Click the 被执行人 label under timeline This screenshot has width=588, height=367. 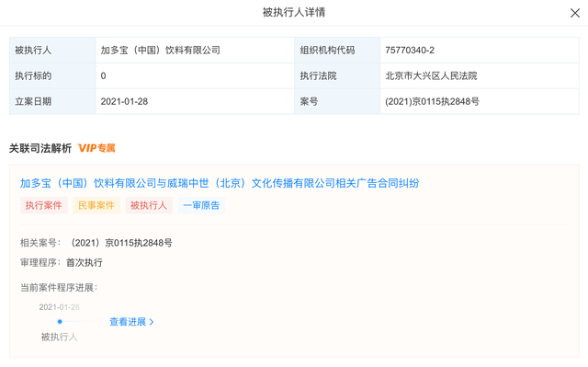click(59, 337)
